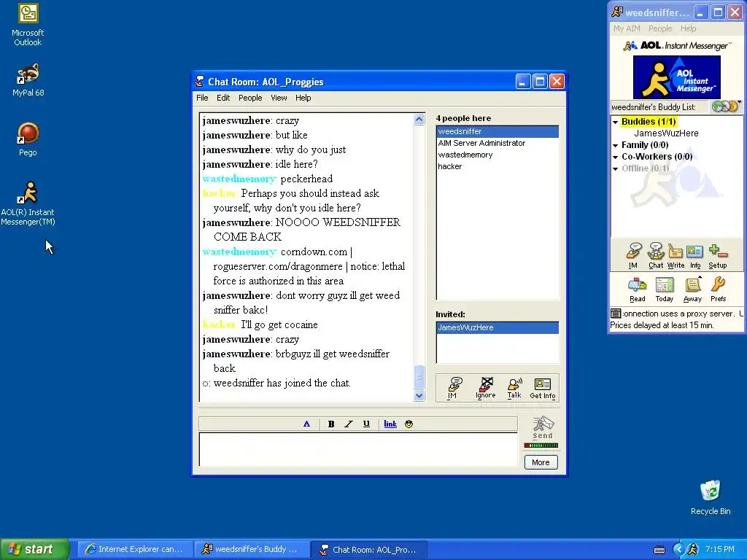Viewport: 747px width, 560px height.
Task: Click the AOL Instant Messenger banner image
Action: point(676,77)
